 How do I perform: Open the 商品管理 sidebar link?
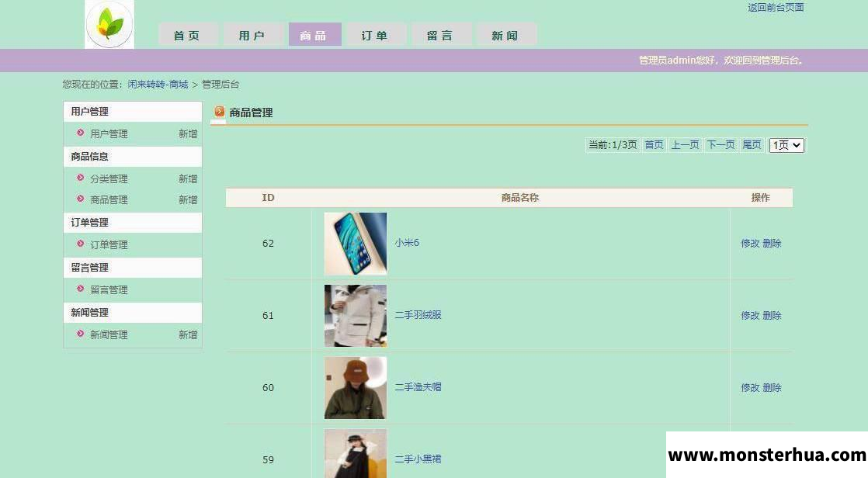[109, 199]
